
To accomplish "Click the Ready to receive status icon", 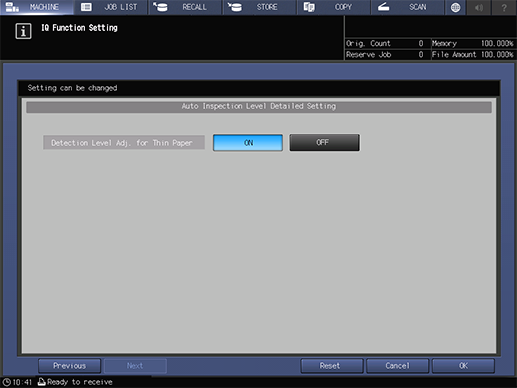I will pos(41,382).
